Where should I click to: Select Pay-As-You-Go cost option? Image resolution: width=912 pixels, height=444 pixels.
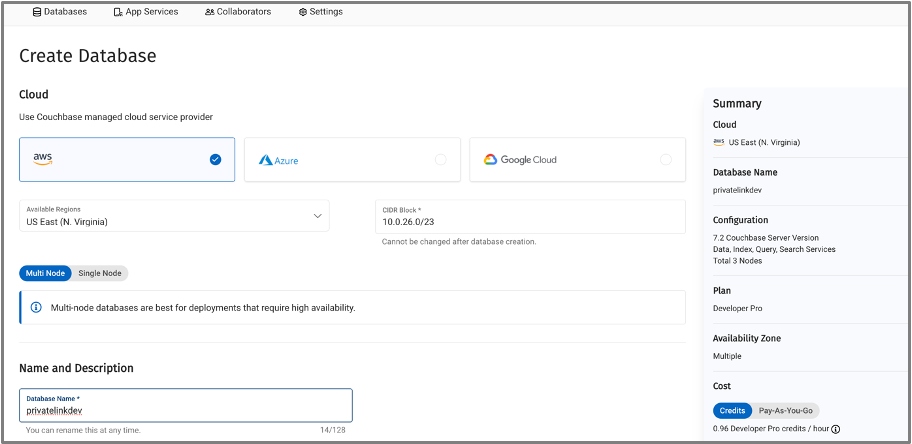pos(786,411)
